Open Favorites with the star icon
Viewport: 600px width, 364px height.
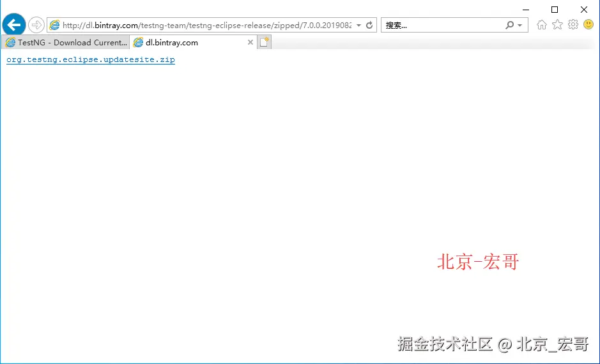click(x=558, y=25)
